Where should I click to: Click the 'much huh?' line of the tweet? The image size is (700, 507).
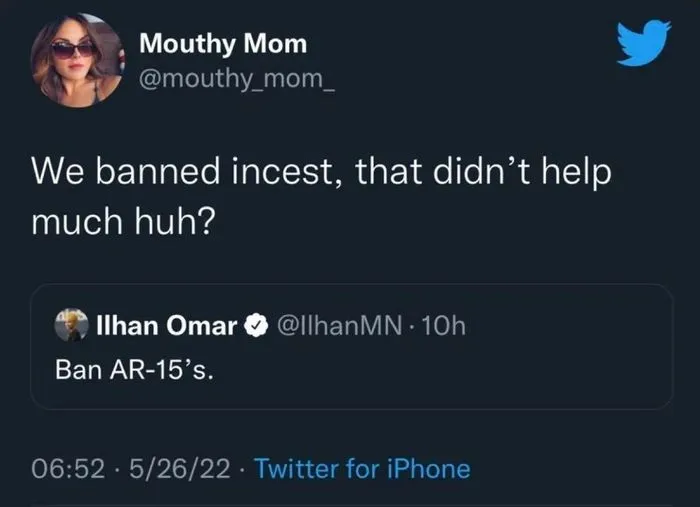pyautogui.click(x=122, y=222)
